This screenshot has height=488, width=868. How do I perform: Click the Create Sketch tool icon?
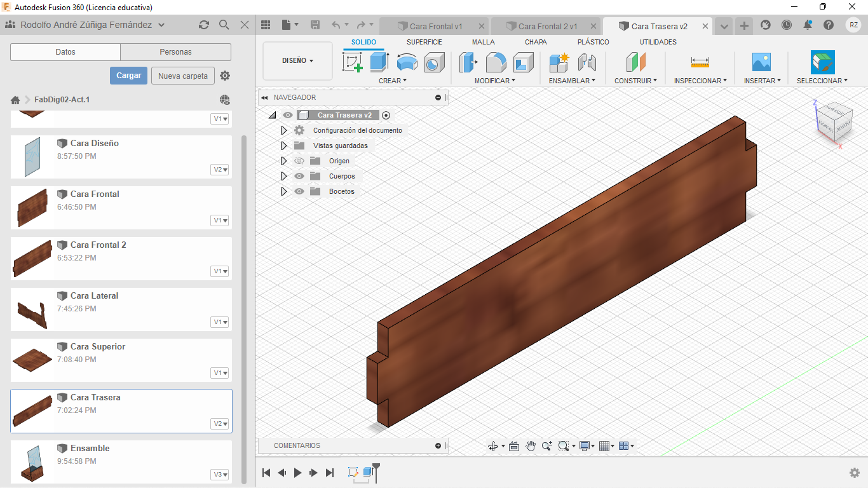pyautogui.click(x=353, y=62)
